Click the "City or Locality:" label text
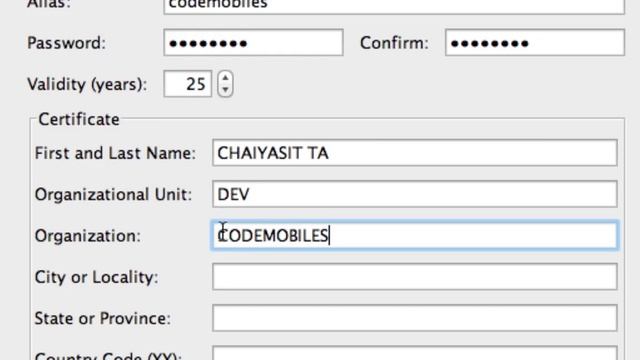The image size is (640, 360). coord(96,278)
